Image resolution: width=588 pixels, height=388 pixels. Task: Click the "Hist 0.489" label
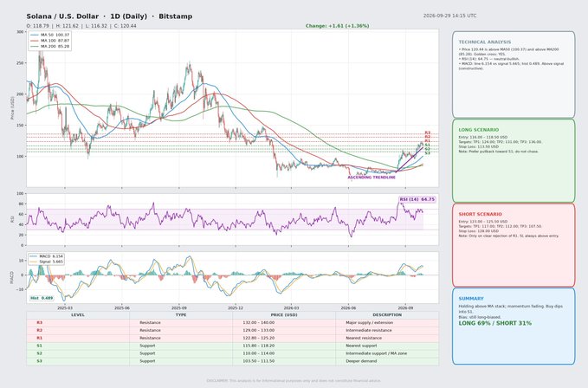pyautogui.click(x=42, y=298)
